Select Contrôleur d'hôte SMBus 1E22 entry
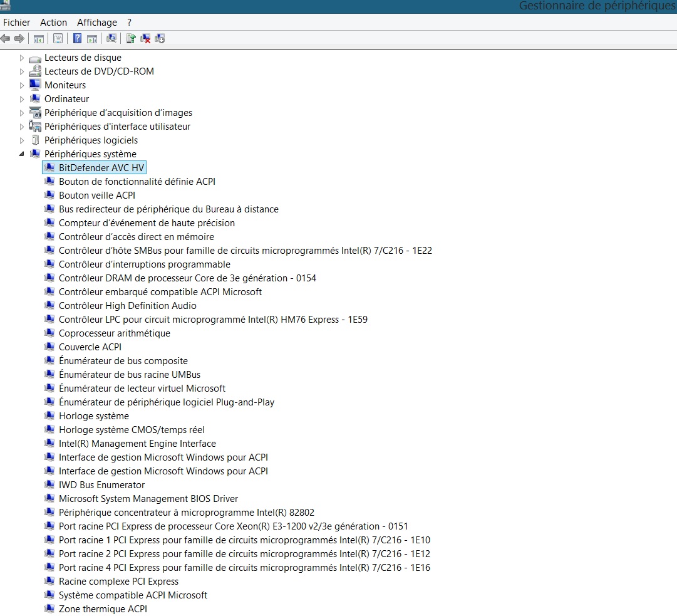 pos(245,251)
